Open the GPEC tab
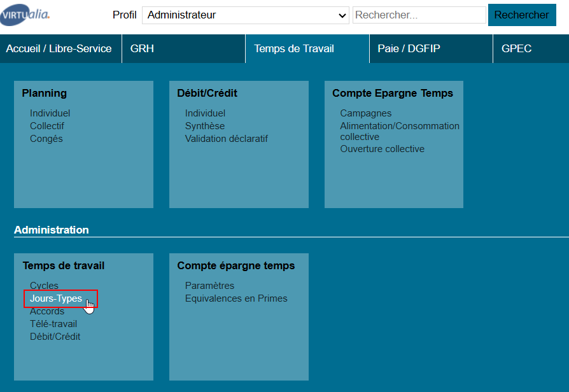The width and height of the screenshot is (569, 392). point(516,48)
